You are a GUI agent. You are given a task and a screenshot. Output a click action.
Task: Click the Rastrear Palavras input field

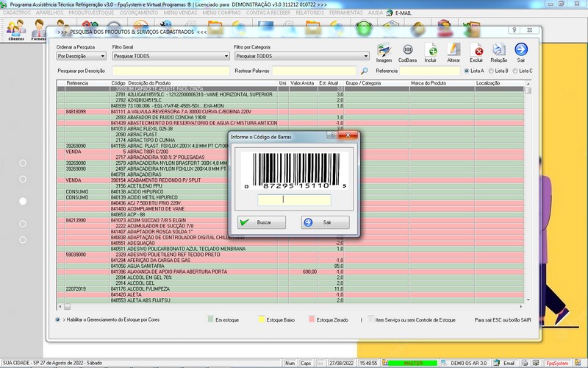[315, 71]
